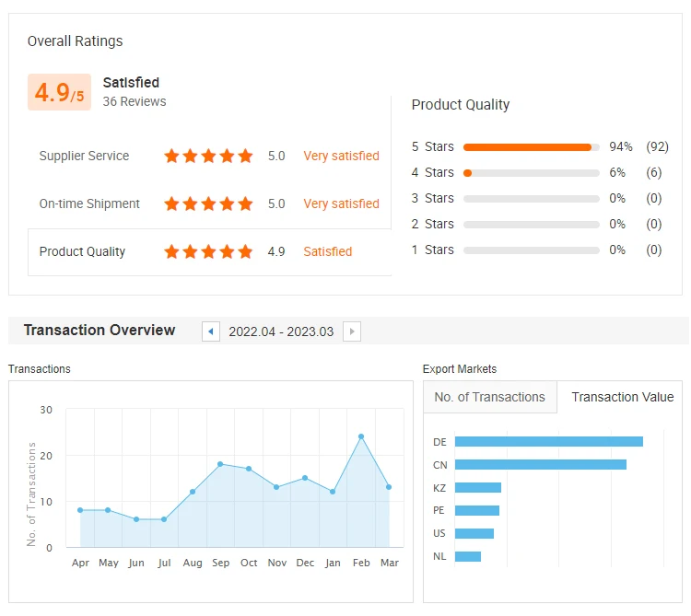691x616 pixels.
Task: Click the February peak data point
Action: point(361,436)
